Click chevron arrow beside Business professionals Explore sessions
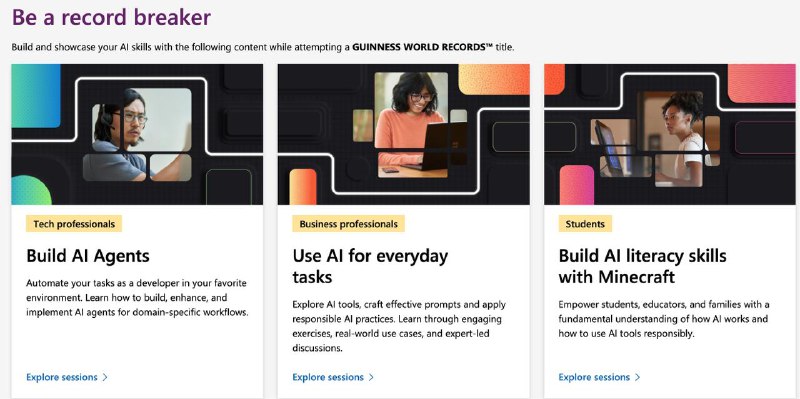The height and width of the screenshot is (399, 800). pyautogui.click(x=371, y=378)
